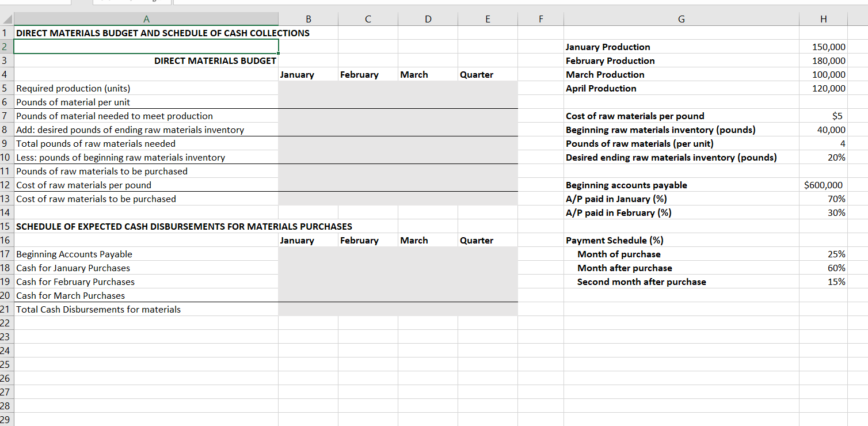
Task: Select column C header
Action: click(368, 19)
